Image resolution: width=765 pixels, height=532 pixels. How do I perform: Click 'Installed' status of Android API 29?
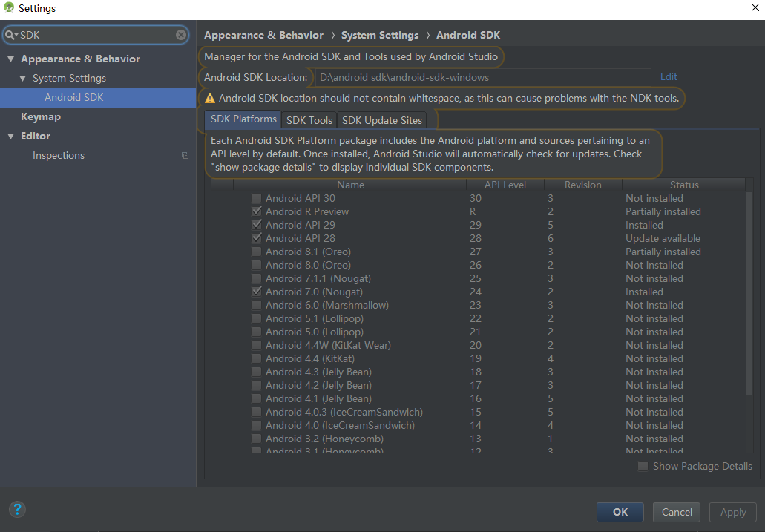644,225
